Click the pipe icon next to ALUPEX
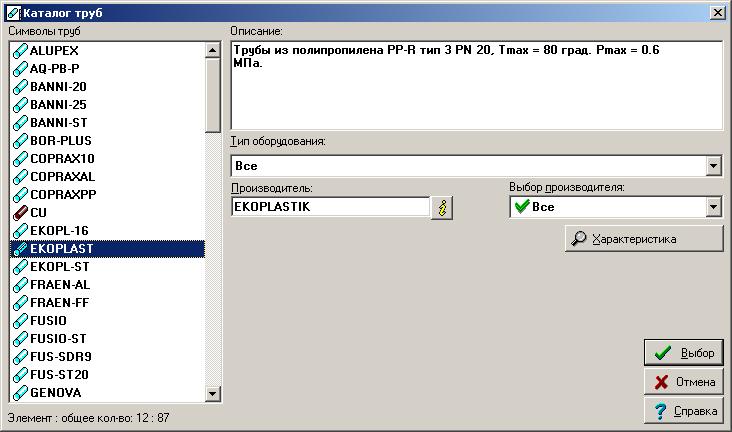Image resolution: width=732 pixels, height=432 pixels. tap(20, 50)
